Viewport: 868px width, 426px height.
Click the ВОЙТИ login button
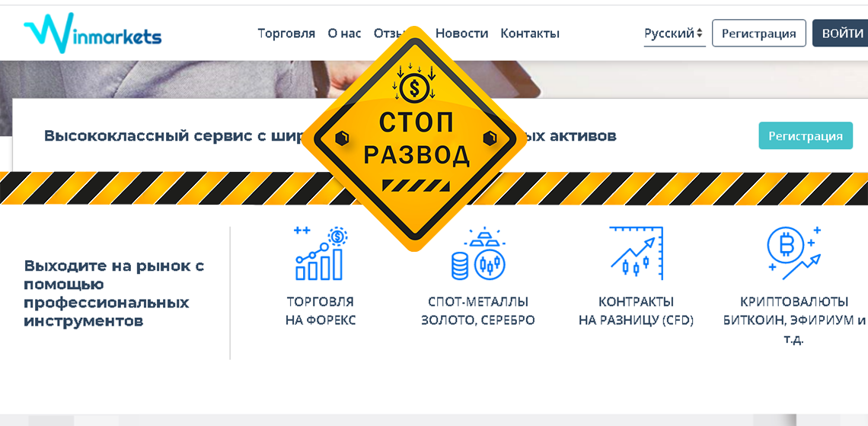click(841, 33)
